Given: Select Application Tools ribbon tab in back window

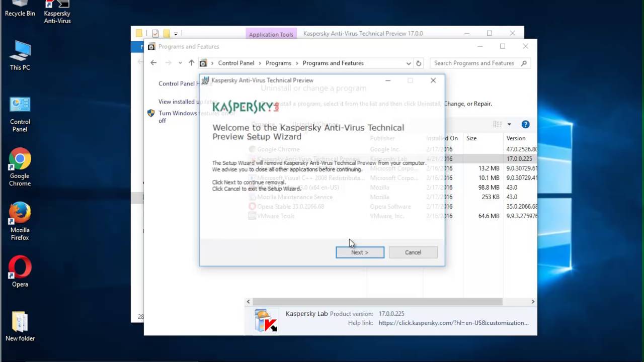Looking at the screenshot, I should (x=271, y=34).
